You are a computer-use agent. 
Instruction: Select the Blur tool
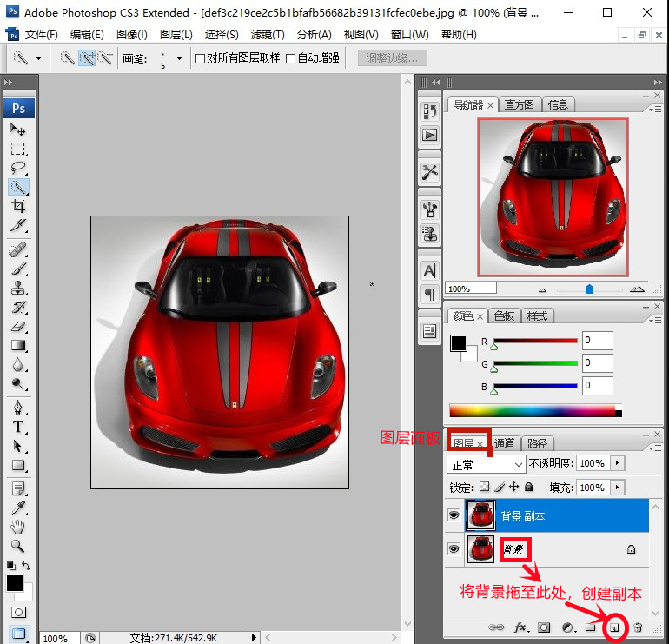[x=18, y=365]
